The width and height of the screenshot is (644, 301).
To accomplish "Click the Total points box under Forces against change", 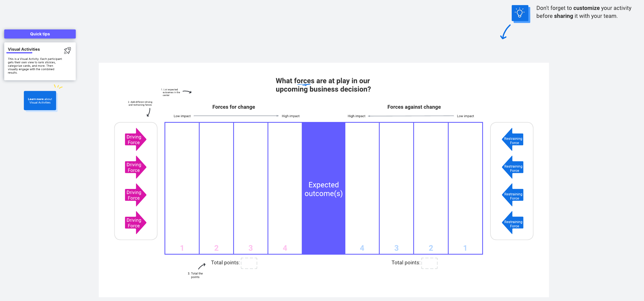I will 429,263.
